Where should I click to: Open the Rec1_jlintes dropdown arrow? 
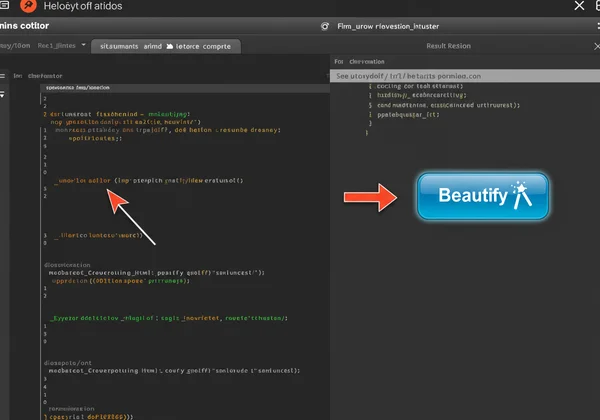(83, 45)
